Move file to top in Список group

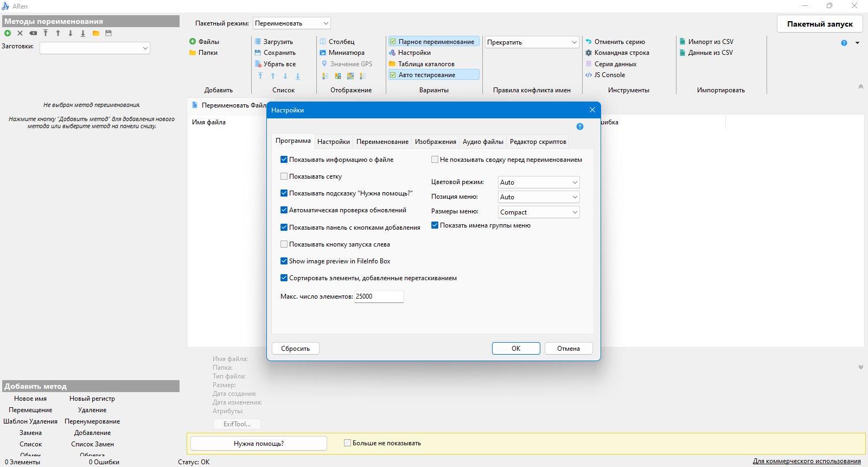coord(260,76)
